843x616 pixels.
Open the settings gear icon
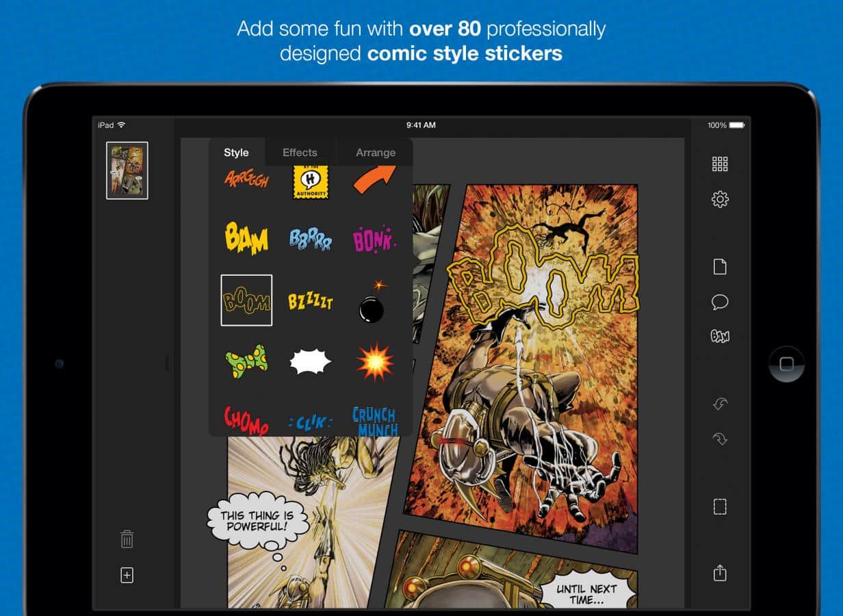(x=720, y=200)
